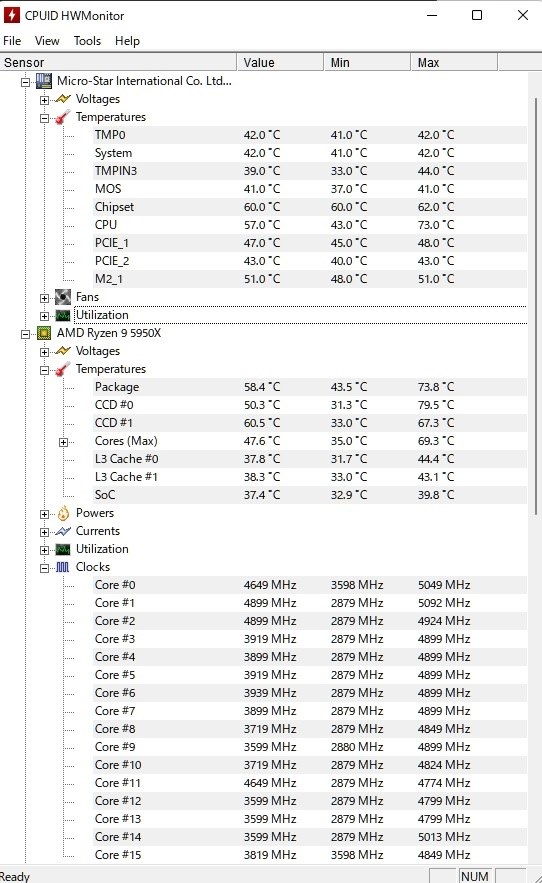Click the 79.5 °C max value of CCD #0
Screen dimensions: 542x883
[x=436, y=405]
